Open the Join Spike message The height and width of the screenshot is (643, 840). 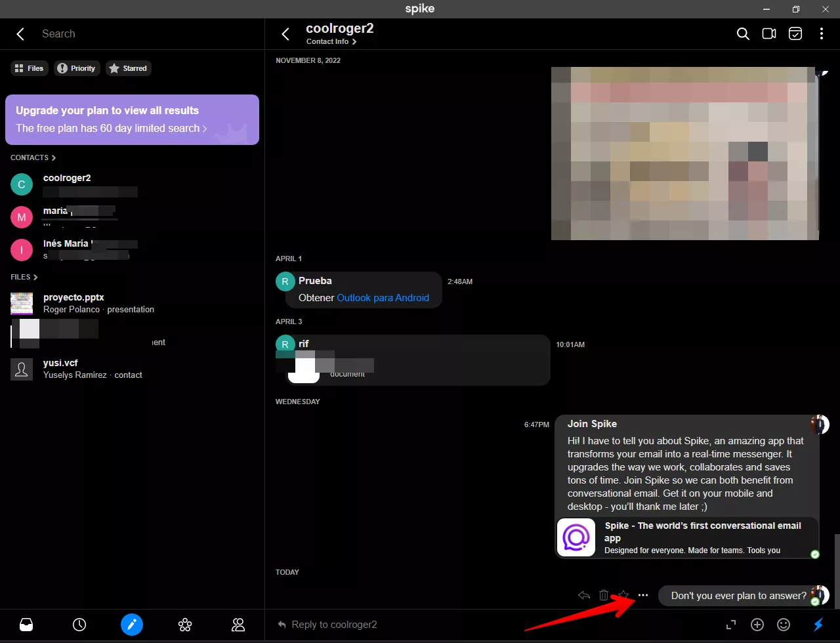pos(686,486)
